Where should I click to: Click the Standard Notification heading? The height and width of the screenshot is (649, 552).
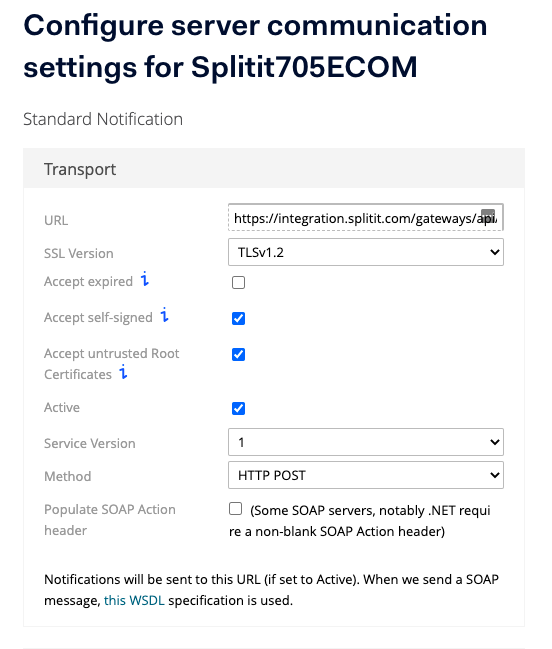(103, 119)
